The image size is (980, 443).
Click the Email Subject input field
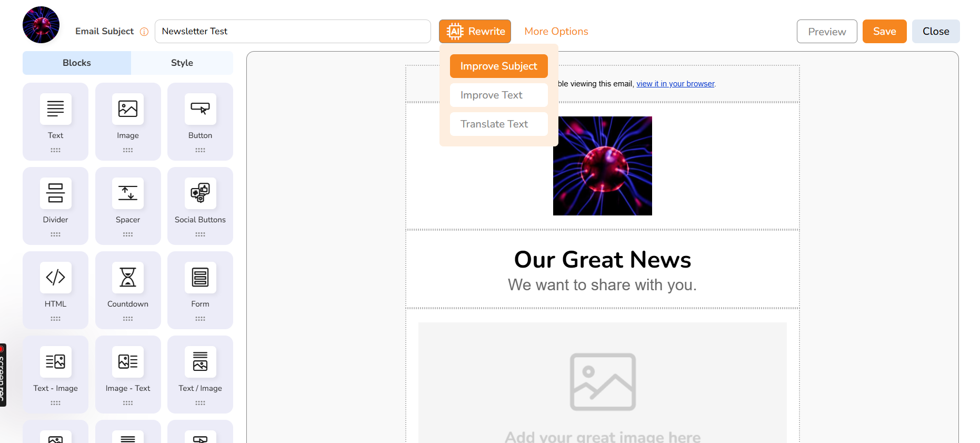coord(293,31)
